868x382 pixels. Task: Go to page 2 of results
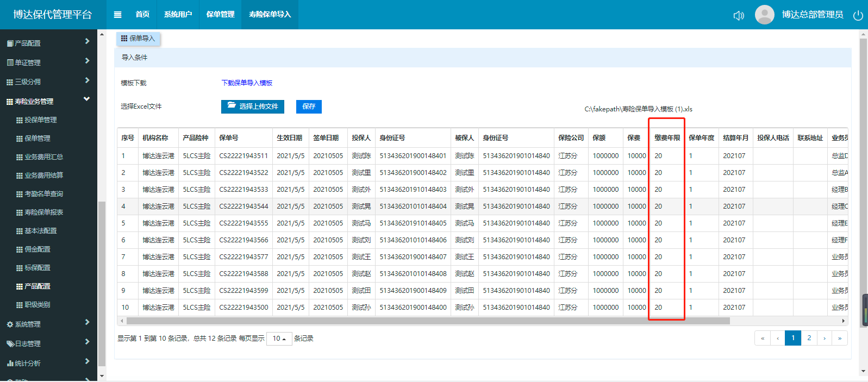tap(809, 338)
